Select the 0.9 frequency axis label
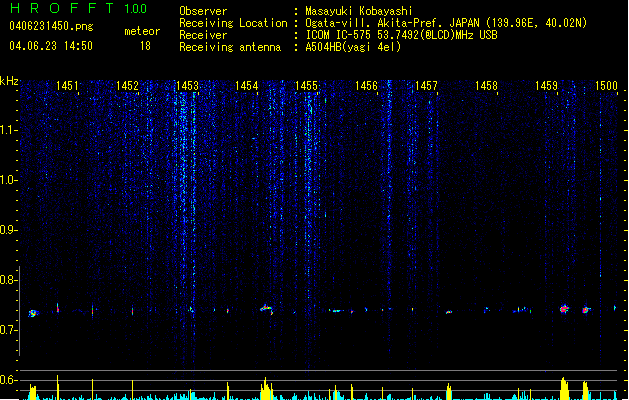629x400 pixels. click(x=9, y=230)
